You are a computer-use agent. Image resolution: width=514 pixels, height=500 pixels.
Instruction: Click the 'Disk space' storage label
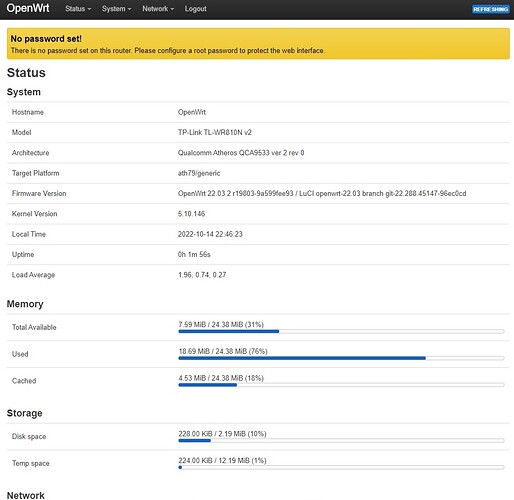coord(29,436)
